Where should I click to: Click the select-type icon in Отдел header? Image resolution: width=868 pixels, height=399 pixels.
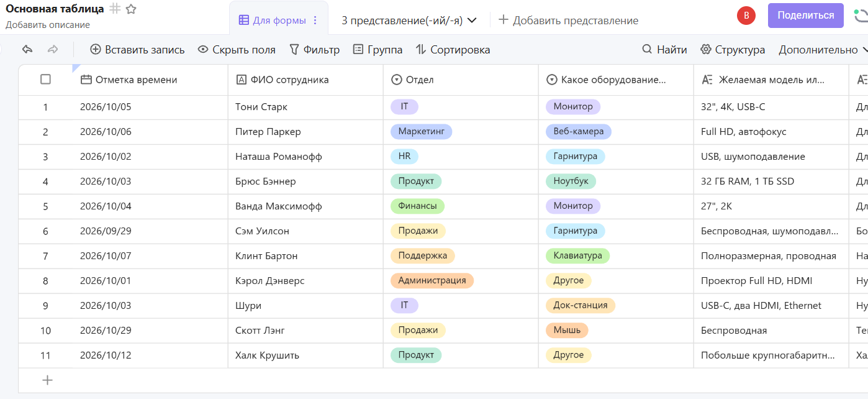point(397,80)
